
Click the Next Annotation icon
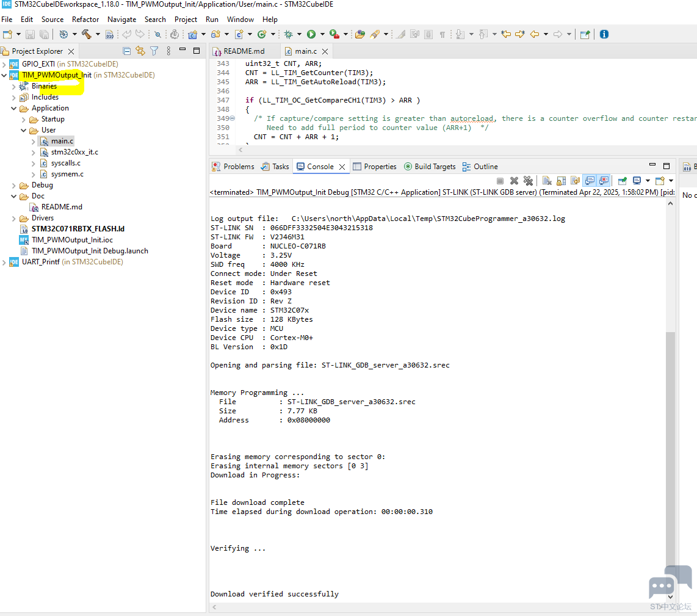click(x=460, y=34)
